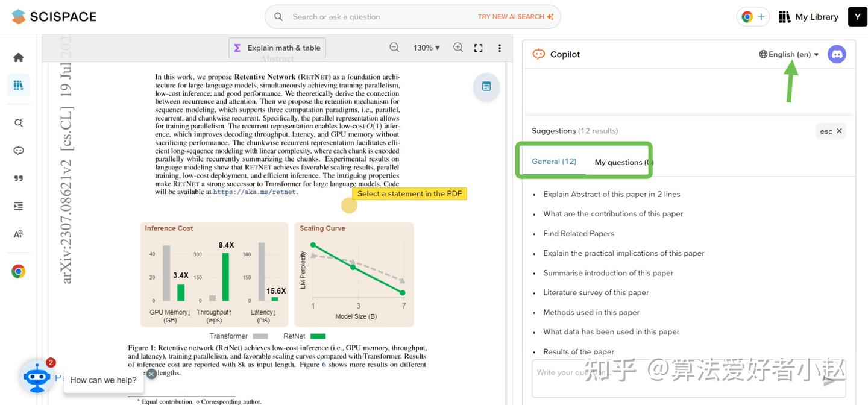Expand the 130% zoom level dropdown
868x405 pixels.
[427, 48]
